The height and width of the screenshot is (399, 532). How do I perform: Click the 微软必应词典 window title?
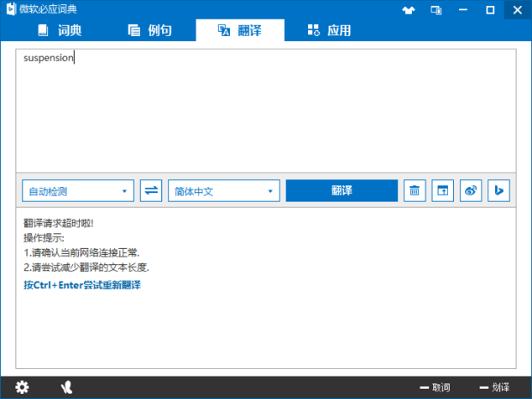pyautogui.click(x=48, y=9)
